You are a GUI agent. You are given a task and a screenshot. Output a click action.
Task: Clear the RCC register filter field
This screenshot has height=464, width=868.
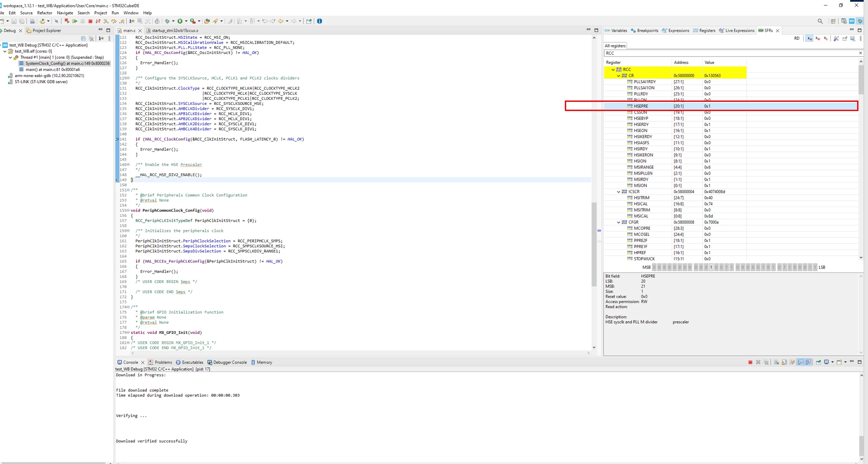point(860,53)
